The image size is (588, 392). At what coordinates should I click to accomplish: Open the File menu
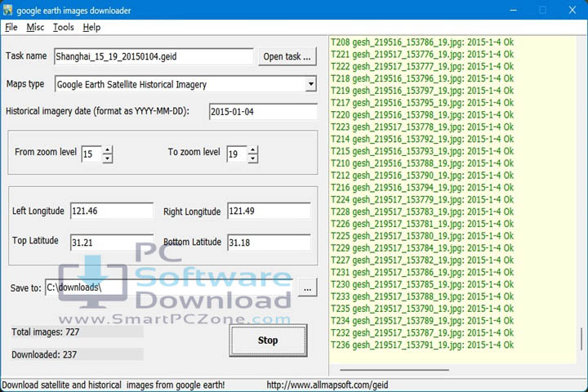coord(11,28)
